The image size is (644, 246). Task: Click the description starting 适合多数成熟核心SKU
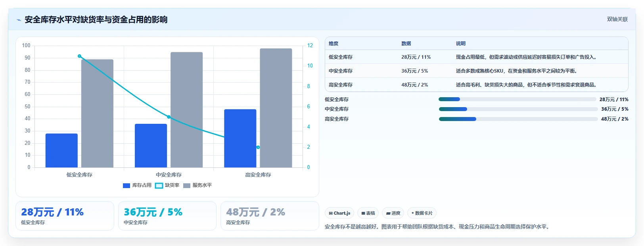coord(517,71)
